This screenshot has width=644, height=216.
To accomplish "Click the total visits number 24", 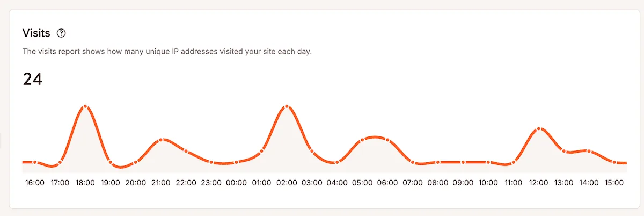I will click(x=32, y=80).
